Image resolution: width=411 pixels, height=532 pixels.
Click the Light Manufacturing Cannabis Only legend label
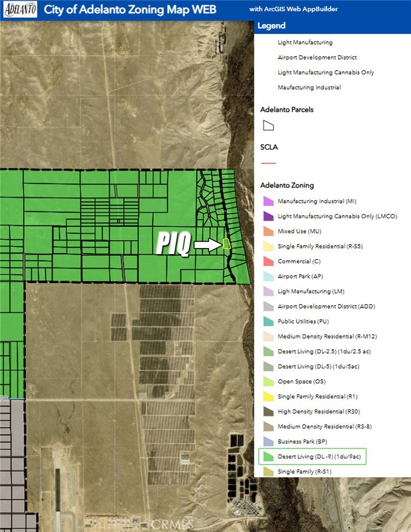click(326, 72)
